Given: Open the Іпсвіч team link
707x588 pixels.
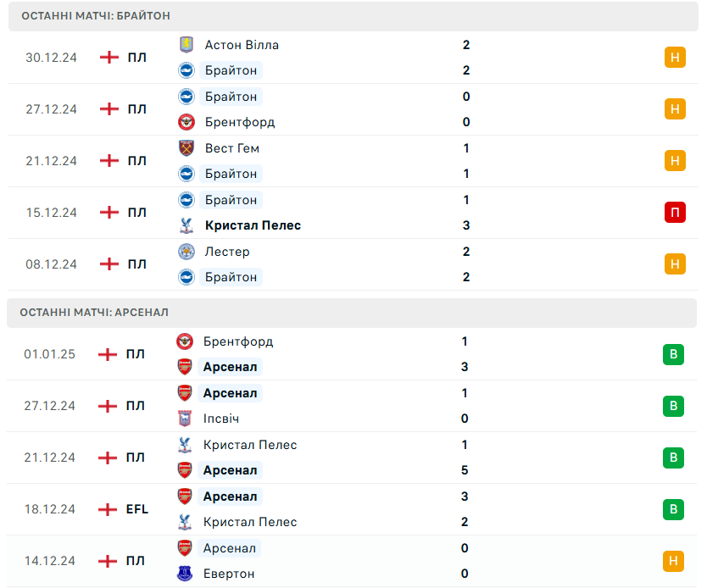Looking at the screenshot, I should pos(220,419).
